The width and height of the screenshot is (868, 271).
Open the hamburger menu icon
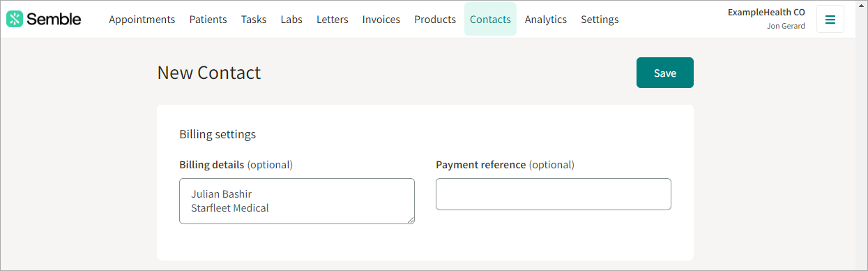tap(830, 20)
